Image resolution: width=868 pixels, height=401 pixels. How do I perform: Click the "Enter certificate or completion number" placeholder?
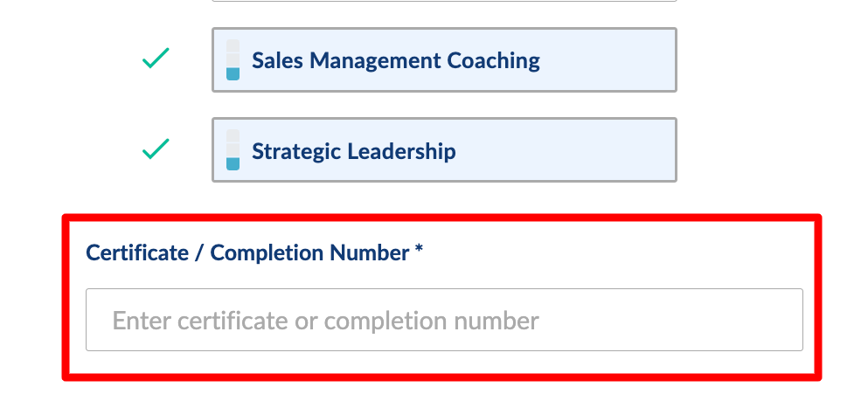click(x=325, y=321)
